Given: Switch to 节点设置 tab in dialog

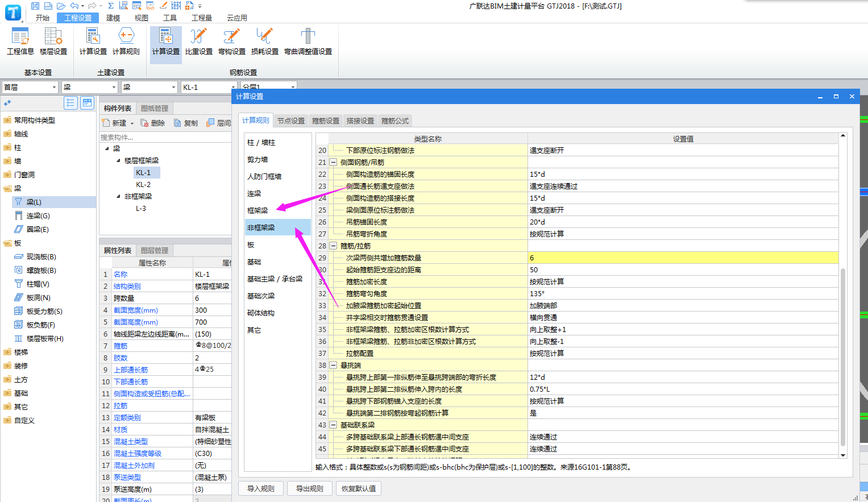Looking at the screenshot, I should tap(291, 121).
